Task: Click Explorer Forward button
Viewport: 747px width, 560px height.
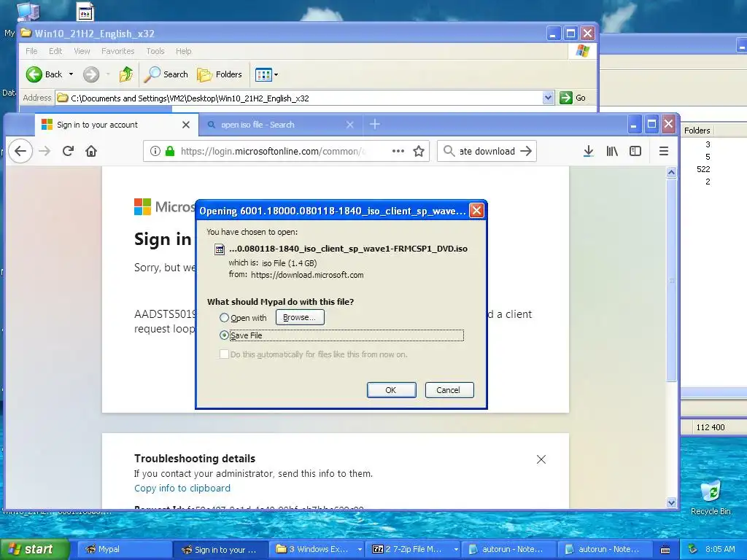Action: click(x=91, y=74)
